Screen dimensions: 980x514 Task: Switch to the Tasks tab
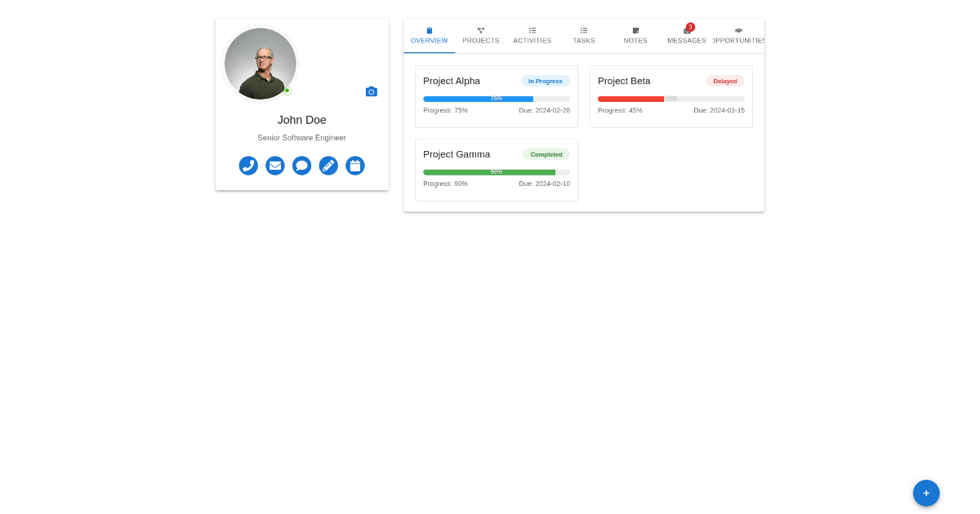584,36
